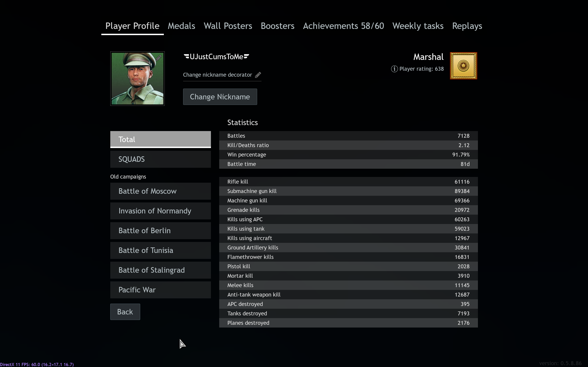588x367 pixels.
Task: Click the player avatar portrait
Action: (x=137, y=79)
